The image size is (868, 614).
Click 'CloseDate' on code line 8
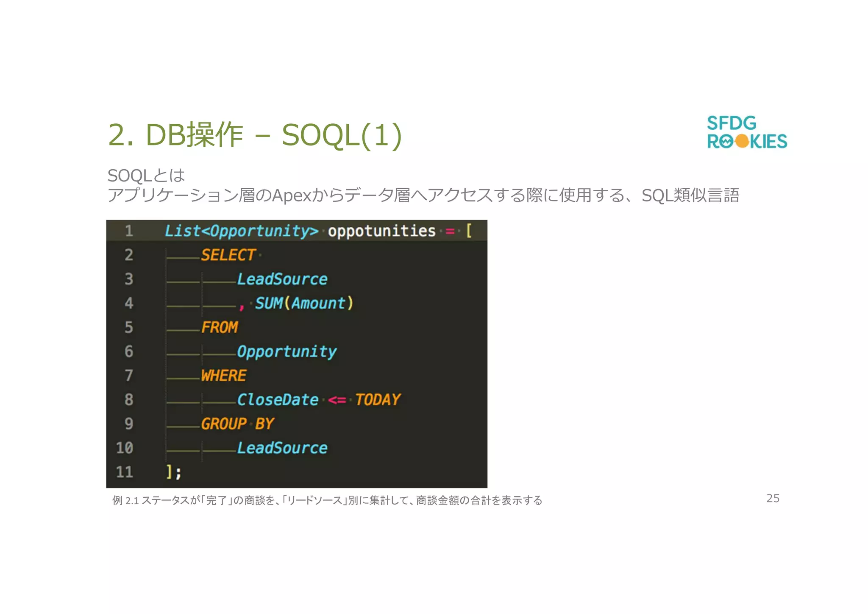278,400
